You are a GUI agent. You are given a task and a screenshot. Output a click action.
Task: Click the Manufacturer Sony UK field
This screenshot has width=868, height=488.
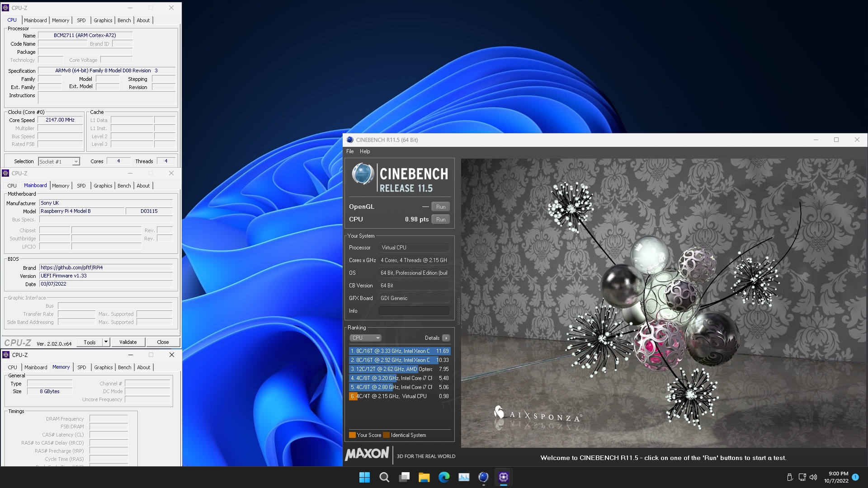[106, 203]
